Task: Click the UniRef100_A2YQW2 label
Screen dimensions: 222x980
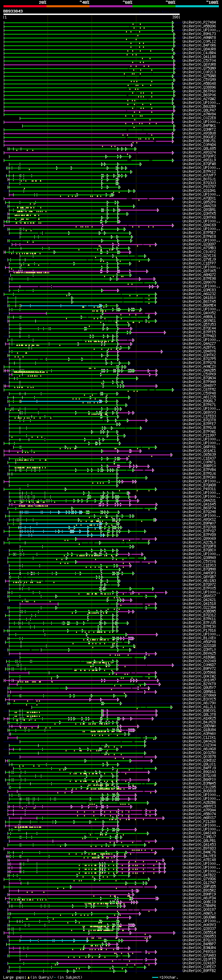Action: tap(199, 99)
